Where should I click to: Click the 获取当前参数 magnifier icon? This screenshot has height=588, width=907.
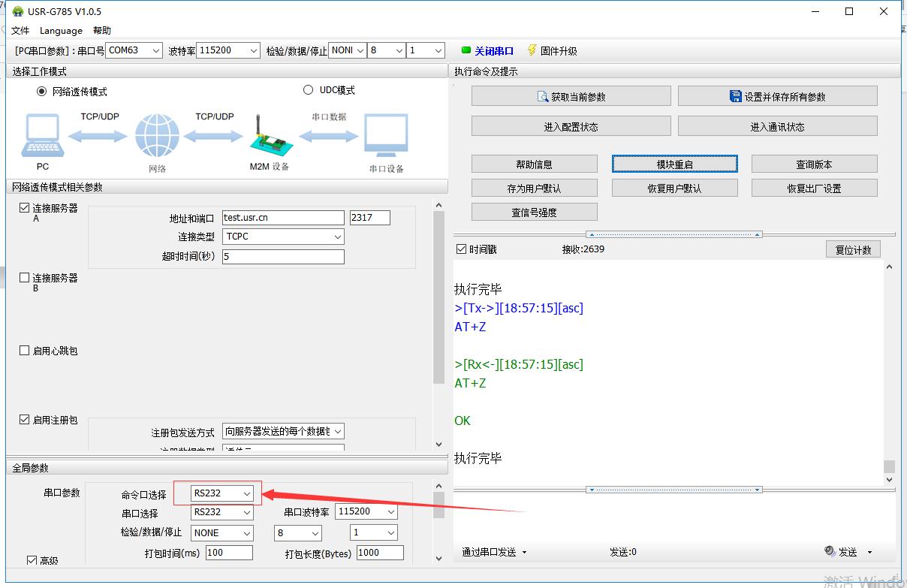pos(543,97)
